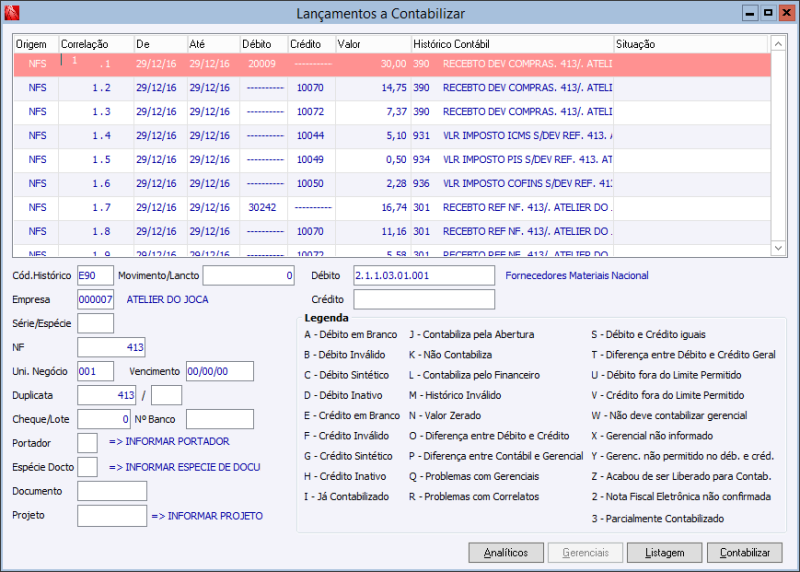This screenshot has width=800, height=572.
Task: Click into the Crédito account field
Action: (424, 300)
